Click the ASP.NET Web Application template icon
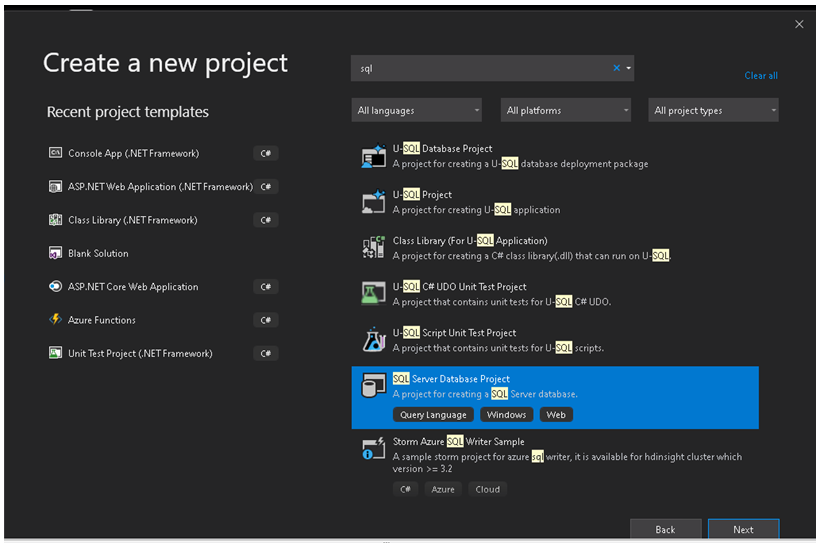This screenshot has height=543, width=823. (55, 186)
